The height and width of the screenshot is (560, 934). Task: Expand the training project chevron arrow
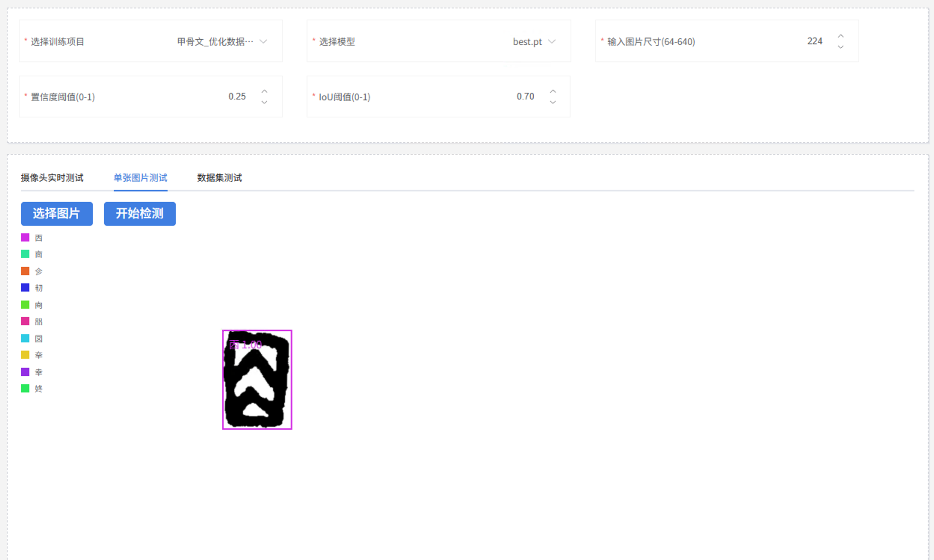click(x=263, y=42)
